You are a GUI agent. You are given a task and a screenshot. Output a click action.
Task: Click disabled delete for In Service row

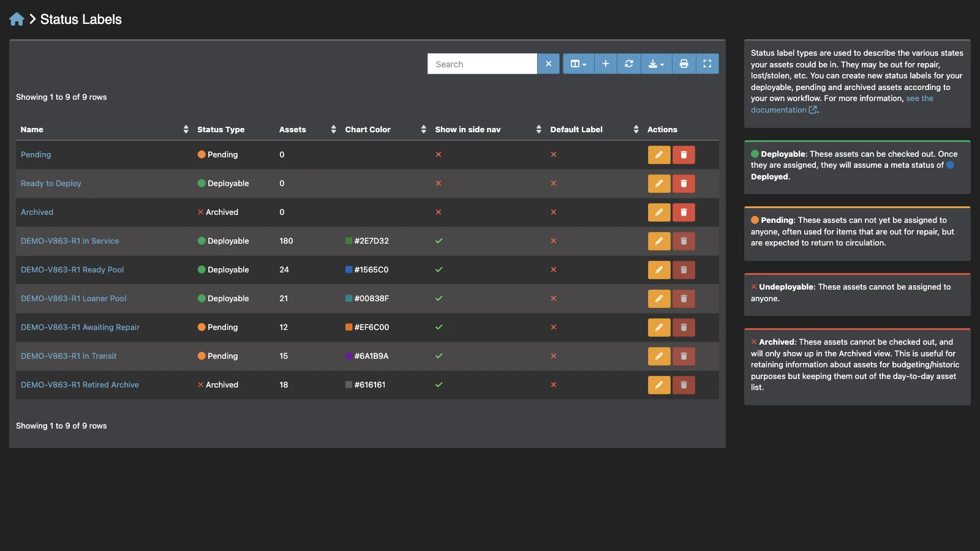[684, 241]
